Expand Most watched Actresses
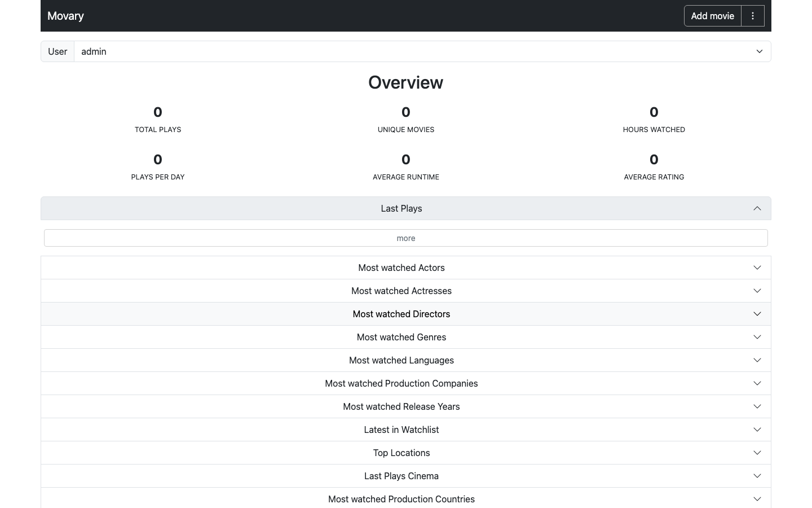Viewport: 812px width, 508px height. pyautogui.click(x=406, y=291)
